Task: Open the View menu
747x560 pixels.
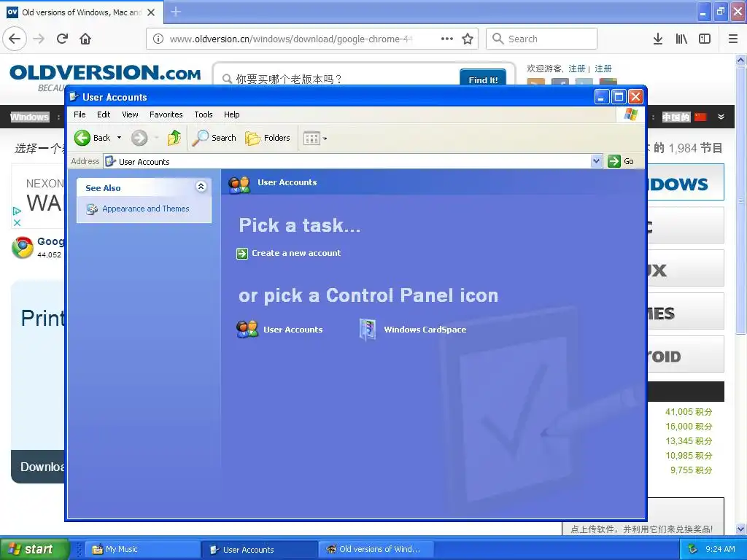Action: 130,114
